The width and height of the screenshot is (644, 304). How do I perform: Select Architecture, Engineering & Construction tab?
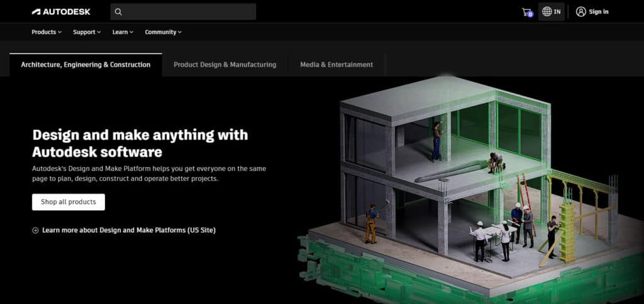pos(86,65)
